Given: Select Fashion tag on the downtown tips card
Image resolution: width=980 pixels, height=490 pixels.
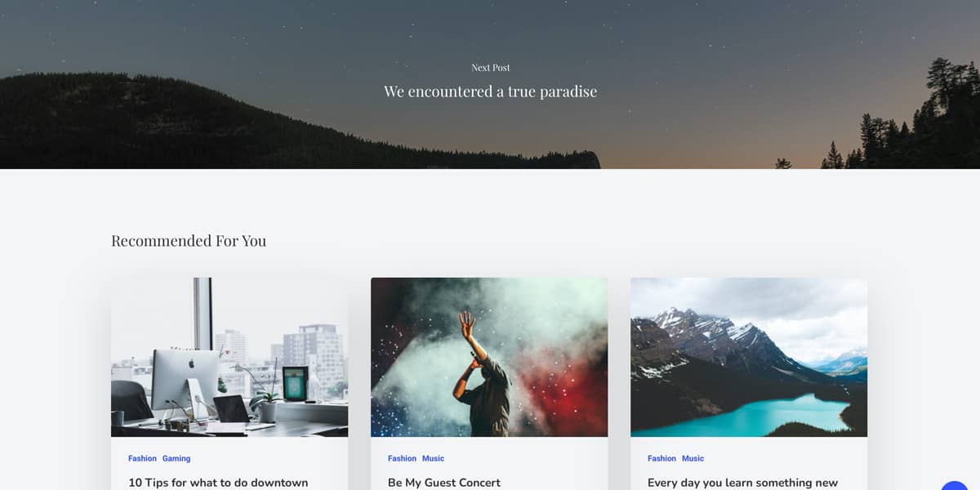Looking at the screenshot, I should pyautogui.click(x=142, y=458).
